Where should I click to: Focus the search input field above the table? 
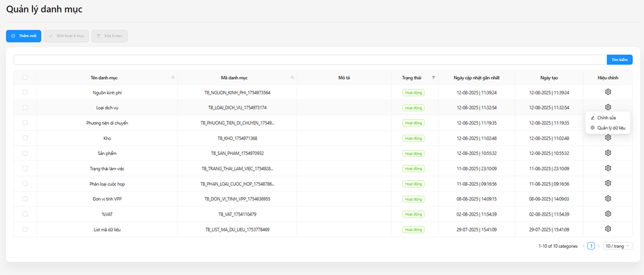(x=309, y=59)
